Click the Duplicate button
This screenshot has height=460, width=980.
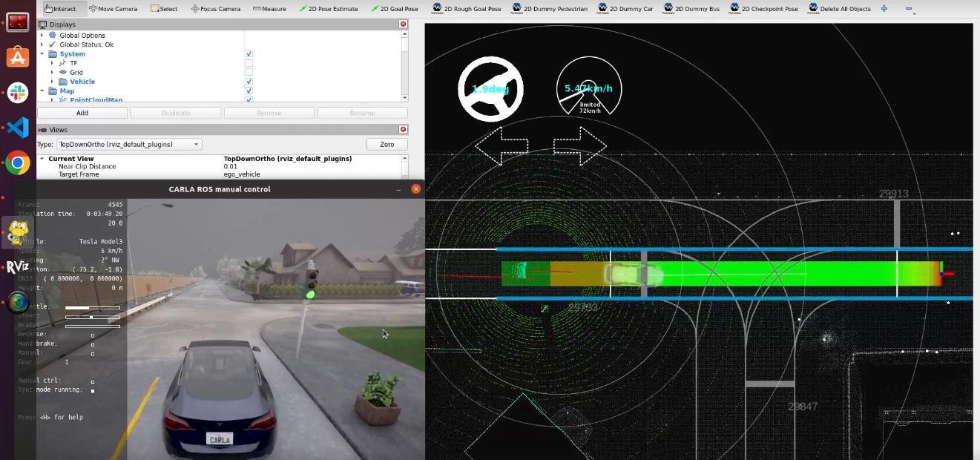176,113
